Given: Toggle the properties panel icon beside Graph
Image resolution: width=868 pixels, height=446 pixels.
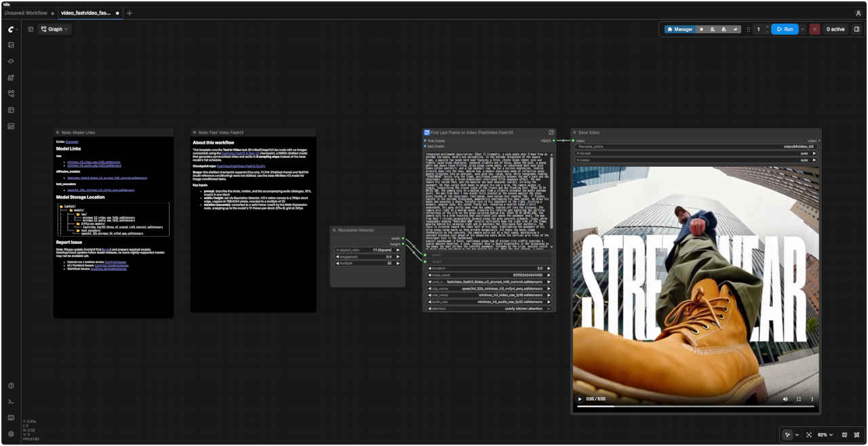Looking at the screenshot, I should pos(31,29).
